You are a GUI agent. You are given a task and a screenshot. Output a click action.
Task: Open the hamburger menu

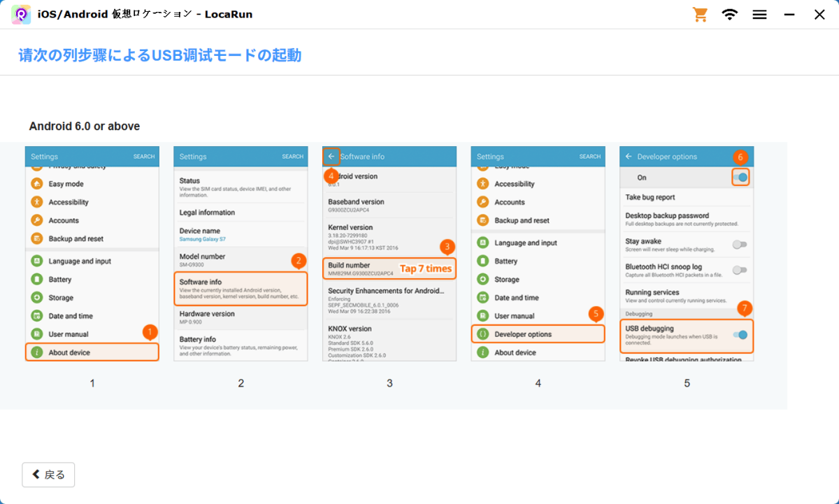760,15
